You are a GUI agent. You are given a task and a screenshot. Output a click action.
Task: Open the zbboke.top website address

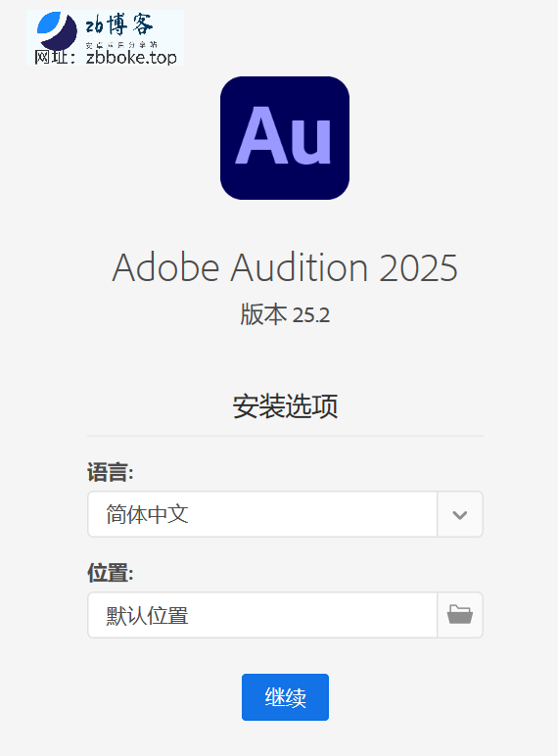(131, 58)
